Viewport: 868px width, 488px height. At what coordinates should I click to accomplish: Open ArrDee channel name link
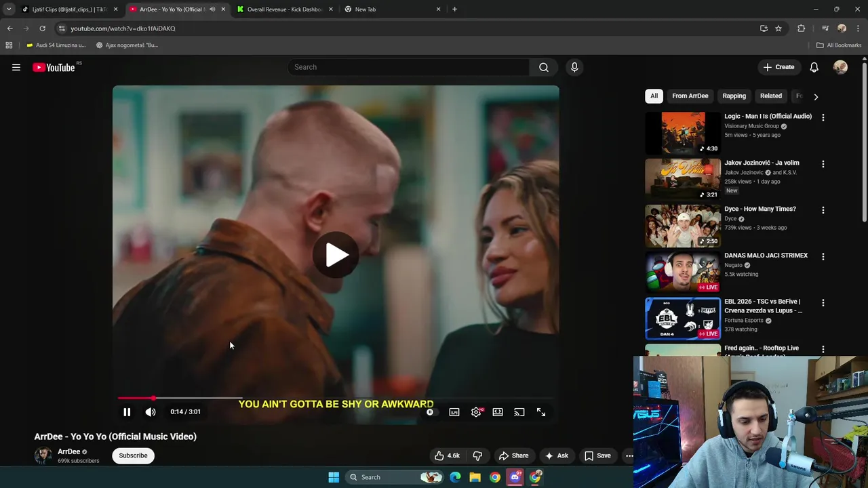coord(68,451)
